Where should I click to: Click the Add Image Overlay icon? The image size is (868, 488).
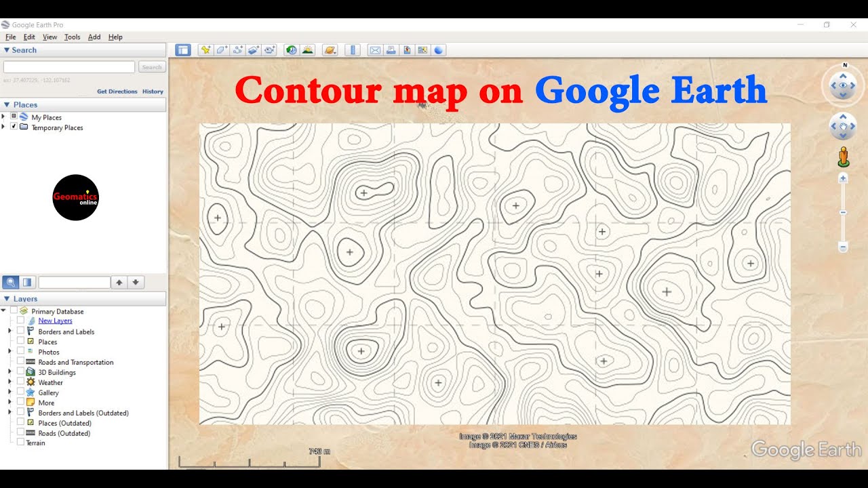point(254,49)
